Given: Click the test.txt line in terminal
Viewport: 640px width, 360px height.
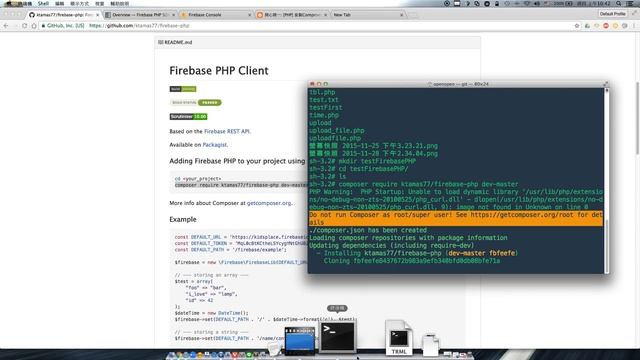Looking at the screenshot, I should (324, 100).
